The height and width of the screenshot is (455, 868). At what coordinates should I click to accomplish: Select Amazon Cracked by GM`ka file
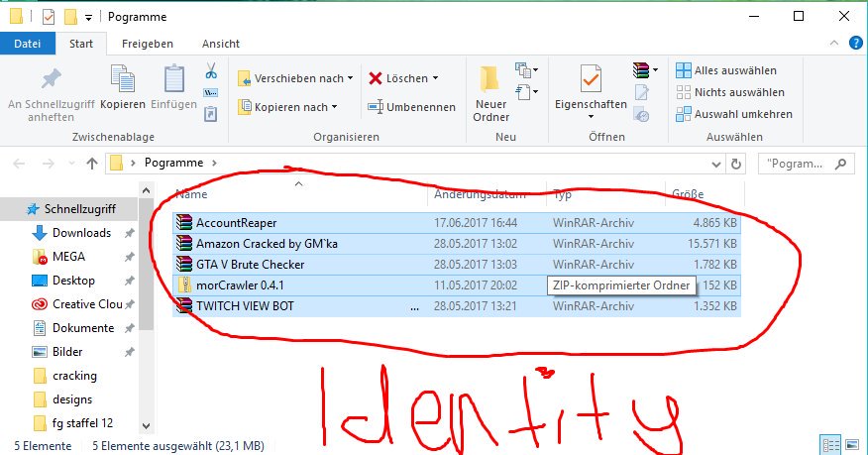click(456, 244)
